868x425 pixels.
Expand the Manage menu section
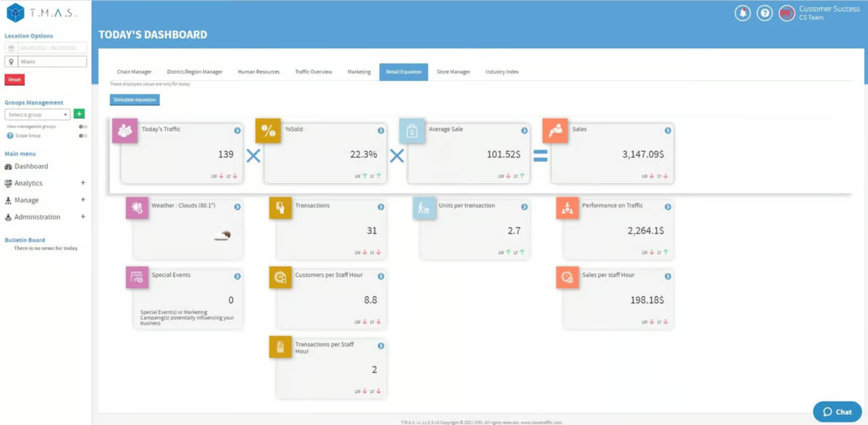click(83, 200)
